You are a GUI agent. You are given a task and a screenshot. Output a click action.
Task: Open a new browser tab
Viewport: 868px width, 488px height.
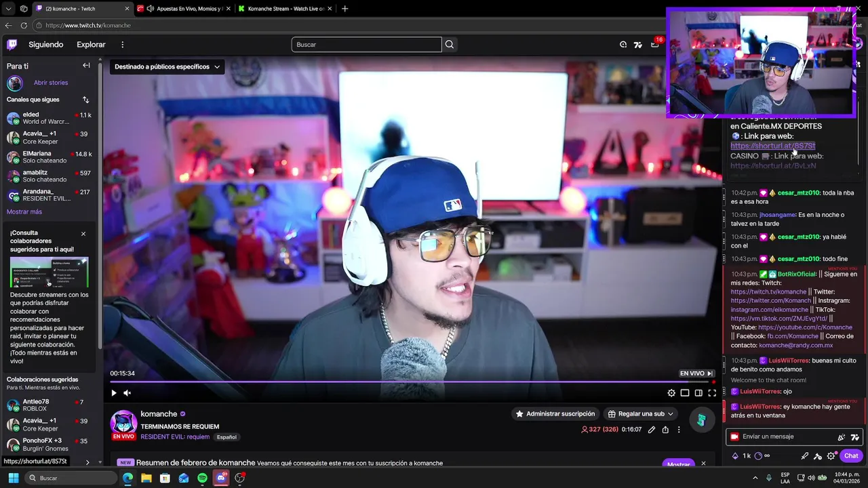pyautogui.click(x=345, y=9)
